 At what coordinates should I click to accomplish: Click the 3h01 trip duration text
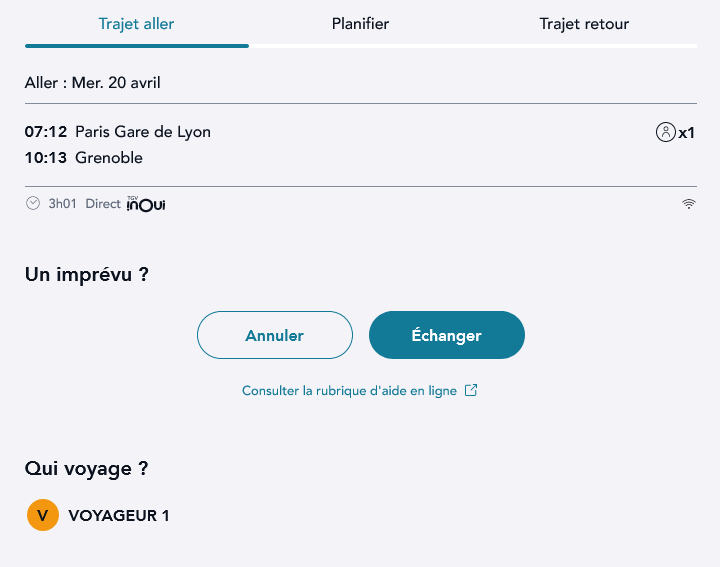click(x=63, y=204)
